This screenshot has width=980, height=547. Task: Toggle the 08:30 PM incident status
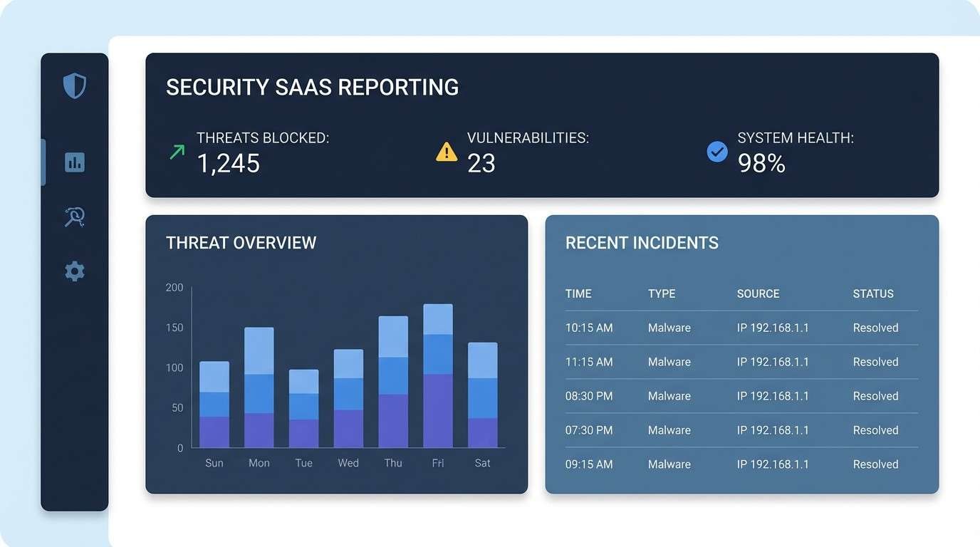(875, 396)
